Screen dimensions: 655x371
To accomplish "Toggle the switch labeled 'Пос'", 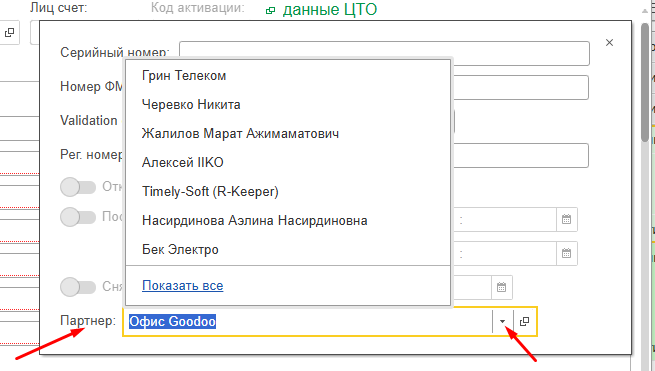I will coord(78,217).
